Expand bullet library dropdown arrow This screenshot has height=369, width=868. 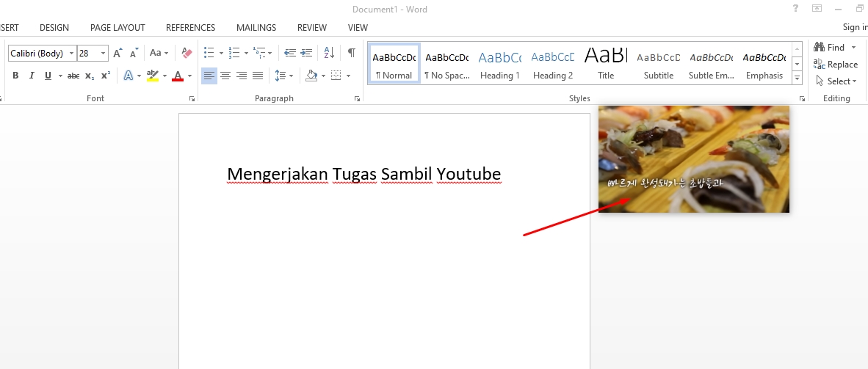(x=221, y=53)
